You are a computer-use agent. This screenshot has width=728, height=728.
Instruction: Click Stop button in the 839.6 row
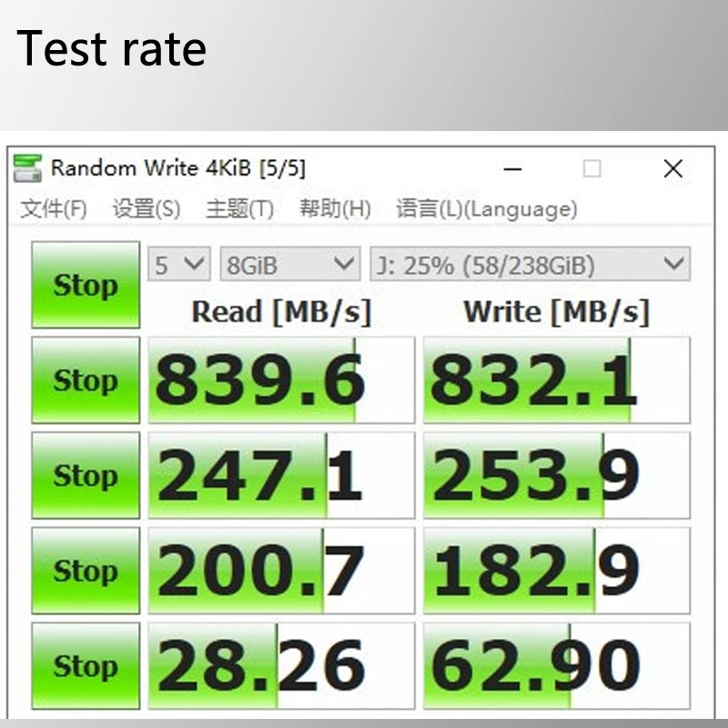point(86,380)
